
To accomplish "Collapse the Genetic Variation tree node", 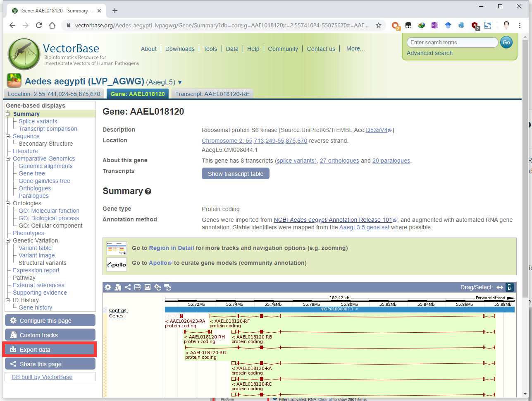I will pyautogui.click(x=8, y=240).
